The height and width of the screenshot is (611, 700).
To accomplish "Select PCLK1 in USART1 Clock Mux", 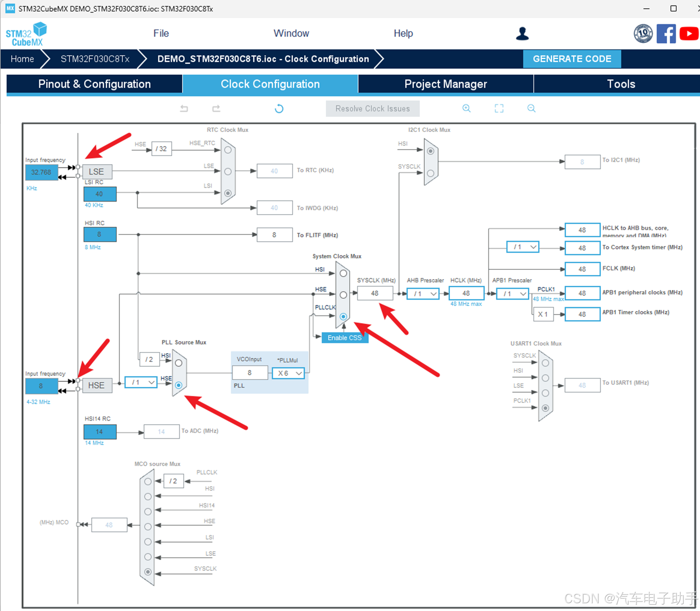I will coord(545,408).
